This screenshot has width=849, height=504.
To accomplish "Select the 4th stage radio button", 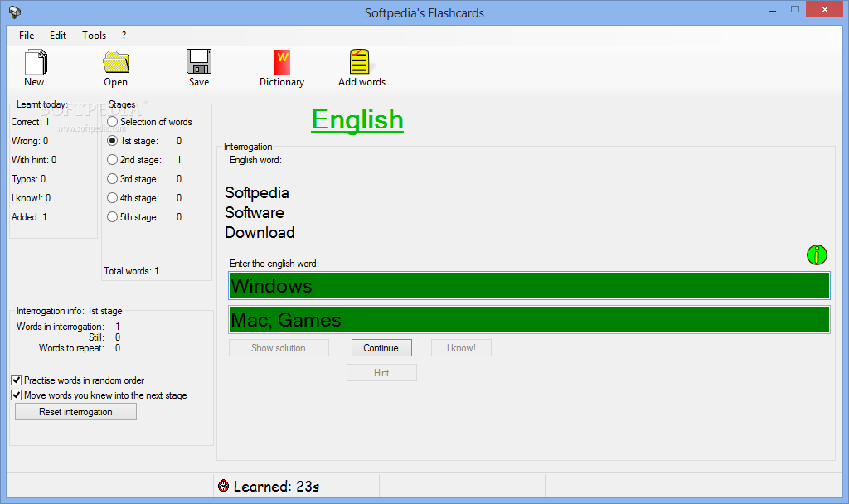I will 112,197.
